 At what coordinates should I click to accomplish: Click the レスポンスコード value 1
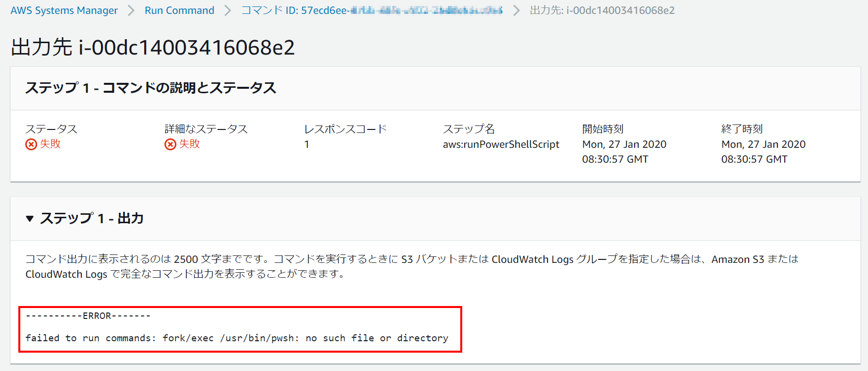click(x=307, y=144)
